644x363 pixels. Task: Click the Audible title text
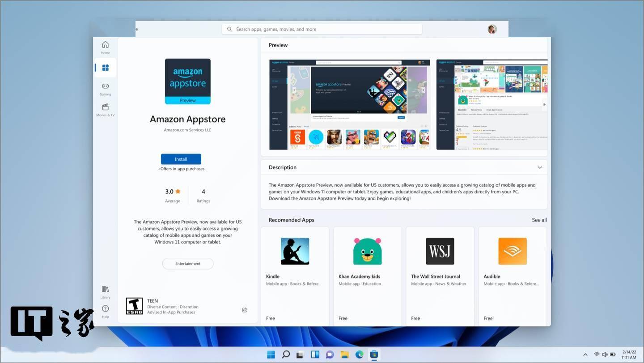(492, 276)
